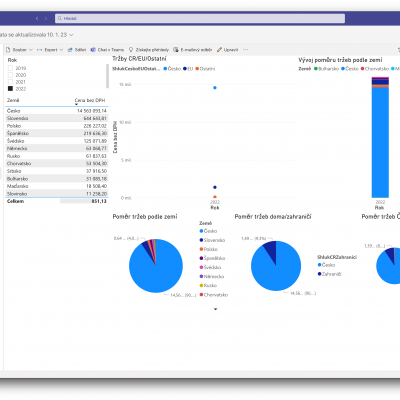Open the Export menu
Screen dimensions: 400x400
[50, 50]
